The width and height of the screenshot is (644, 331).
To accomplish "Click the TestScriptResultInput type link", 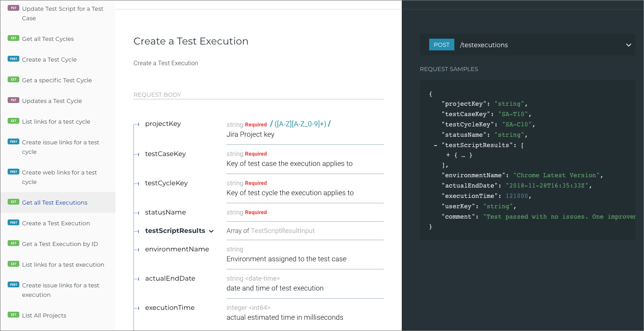I will tap(283, 231).
